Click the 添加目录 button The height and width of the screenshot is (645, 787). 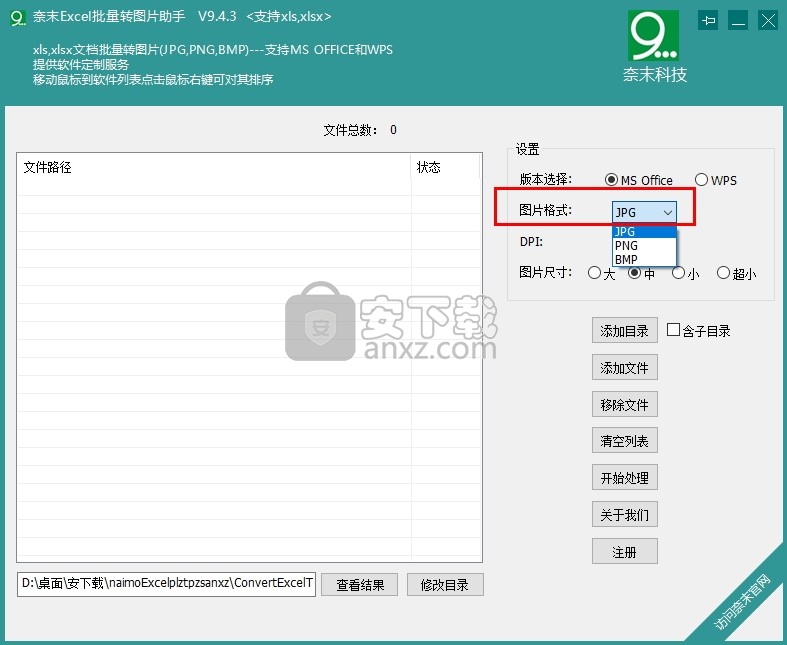625,330
